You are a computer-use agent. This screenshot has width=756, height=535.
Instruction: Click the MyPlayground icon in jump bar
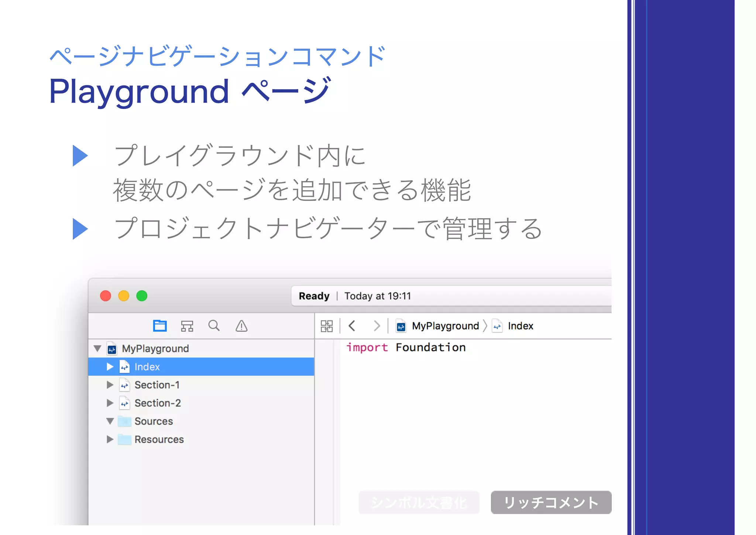pyautogui.click(x=401, y=326)
